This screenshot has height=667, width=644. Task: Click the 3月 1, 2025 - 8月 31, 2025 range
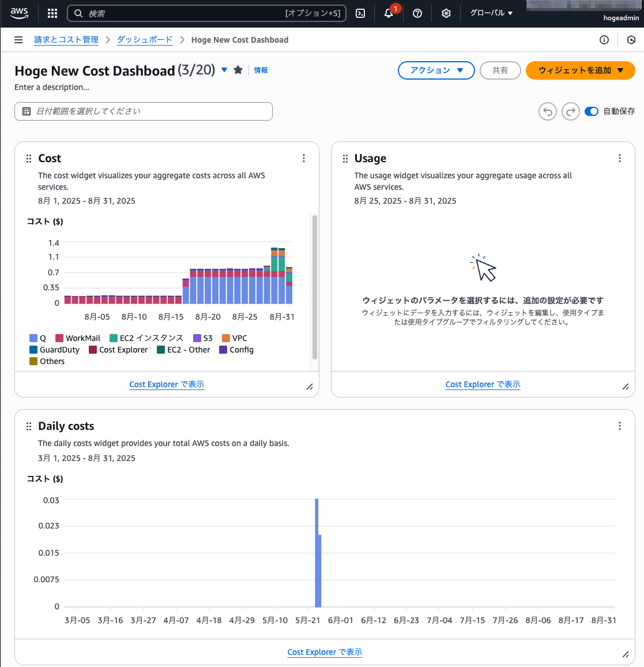point(86,458)
